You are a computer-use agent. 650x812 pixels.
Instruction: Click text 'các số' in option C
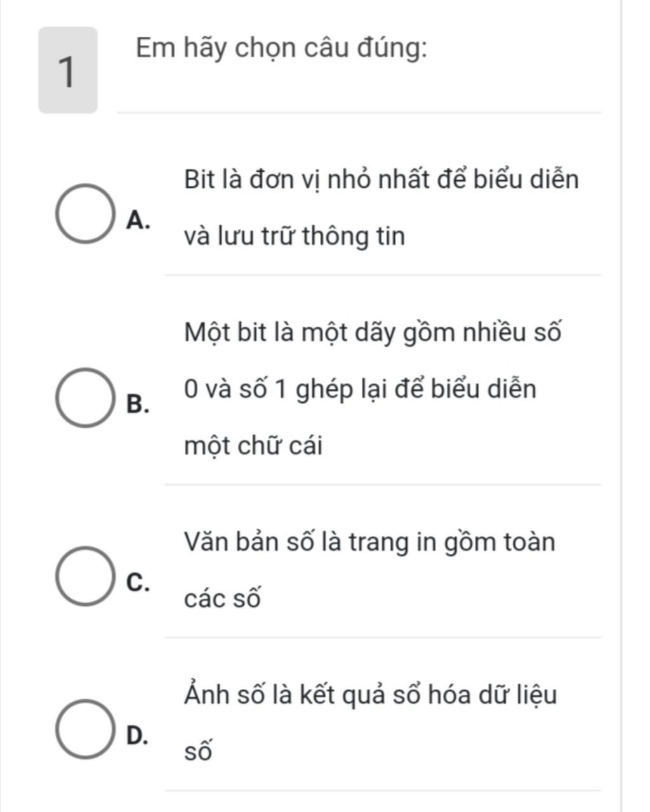222,599
